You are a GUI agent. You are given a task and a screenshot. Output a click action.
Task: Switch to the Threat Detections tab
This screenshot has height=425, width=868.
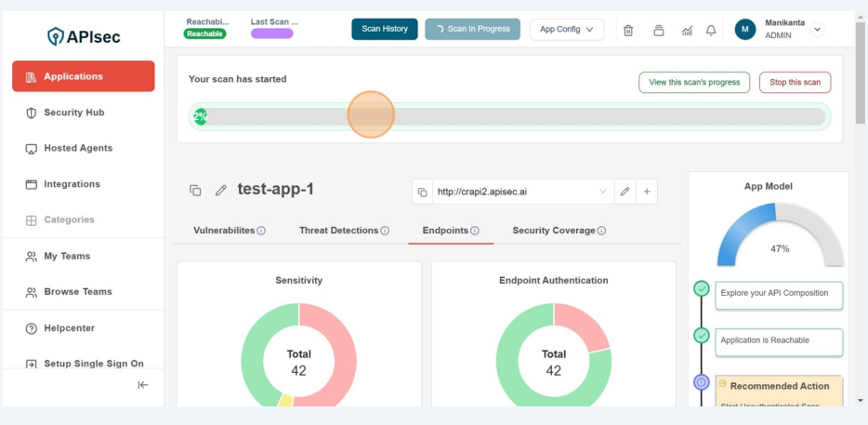[x=338, y=231]
